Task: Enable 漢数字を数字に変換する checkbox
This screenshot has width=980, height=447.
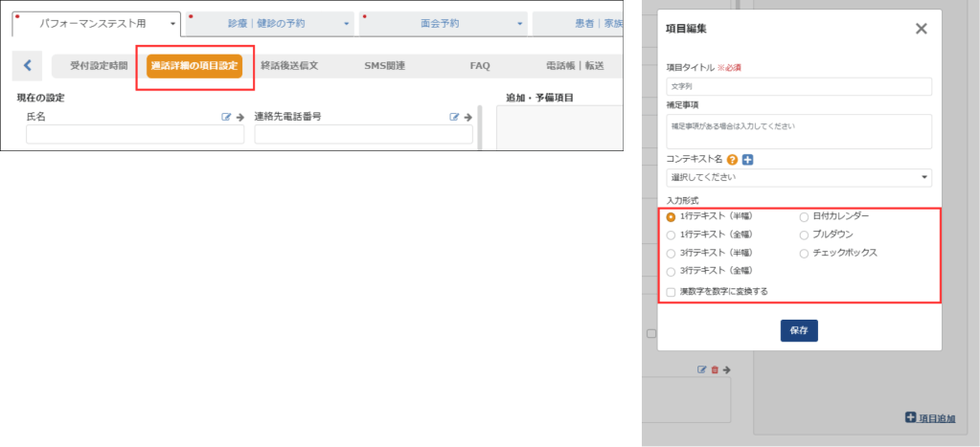Action: [x=671, y=291]
